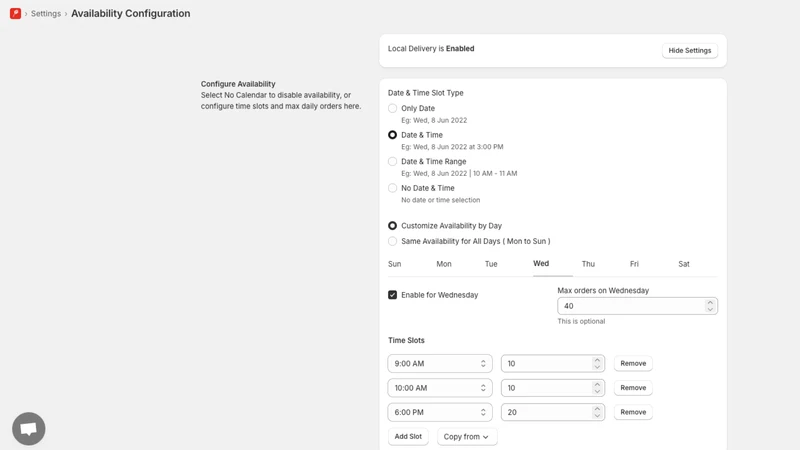
Task: Open the 6:00 PM time dropdown
Action: coord(440,412)
